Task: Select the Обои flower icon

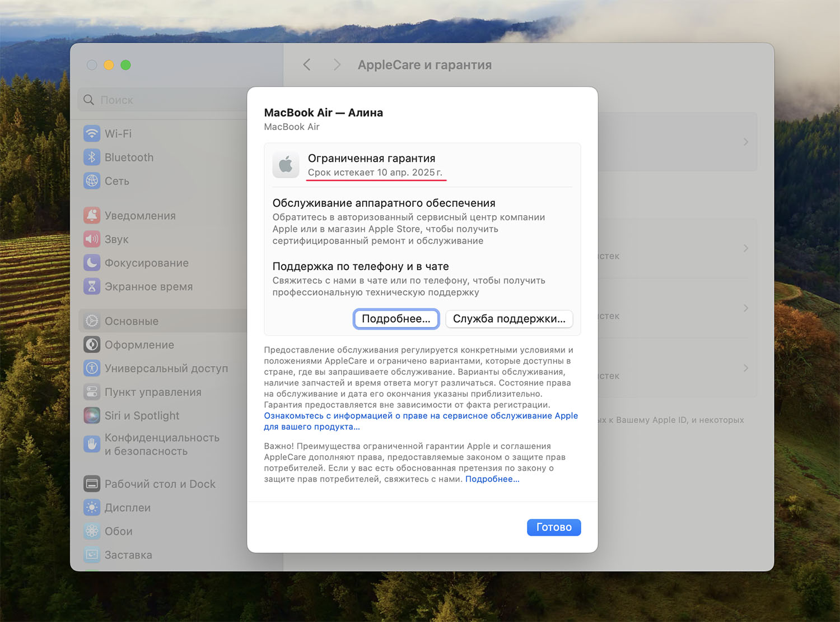Action: point(92,531)
